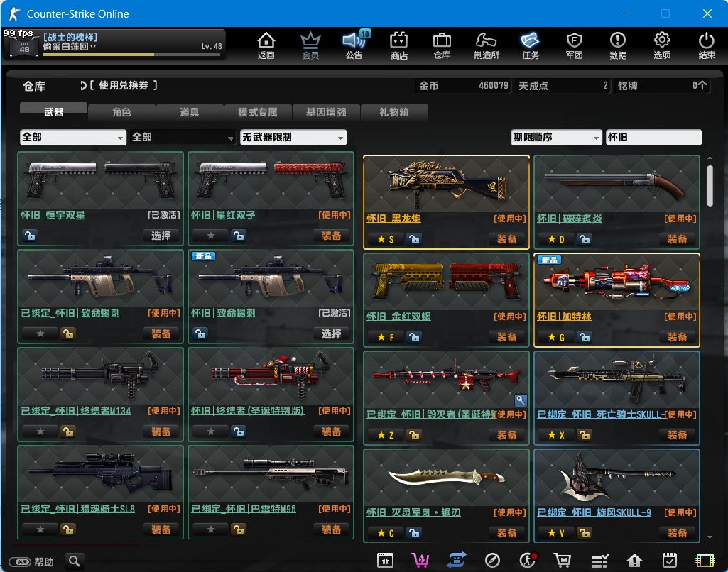The width and height of the screenshot is (728, 572).
Task: Toggle favorite star for 已绑定_怀旧|终结者M134
Action: tap(40, 431)
